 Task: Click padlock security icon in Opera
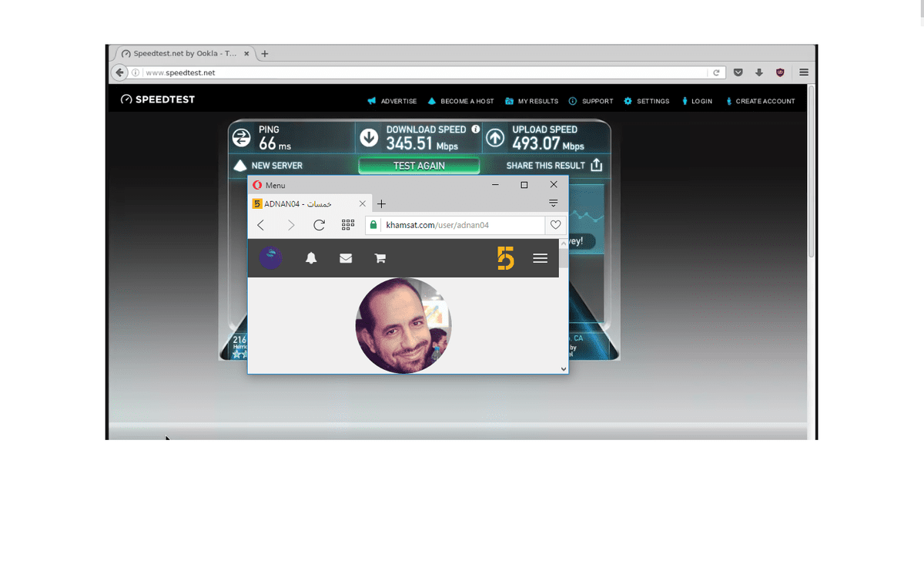click(x=373, y=225)
